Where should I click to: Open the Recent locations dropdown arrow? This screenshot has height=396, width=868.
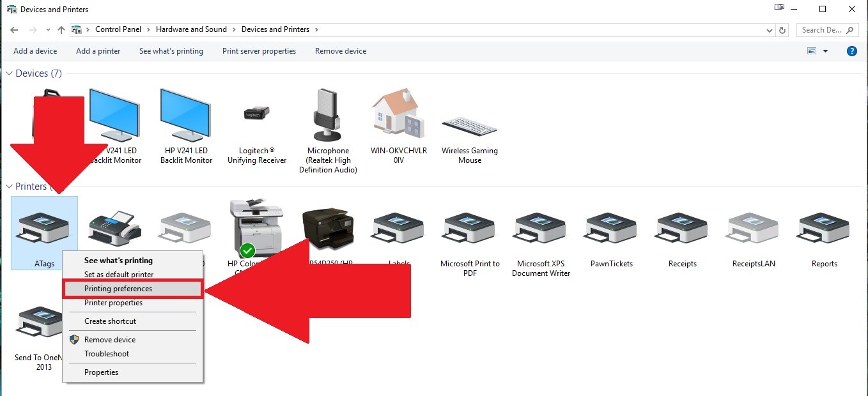[47, 29]
